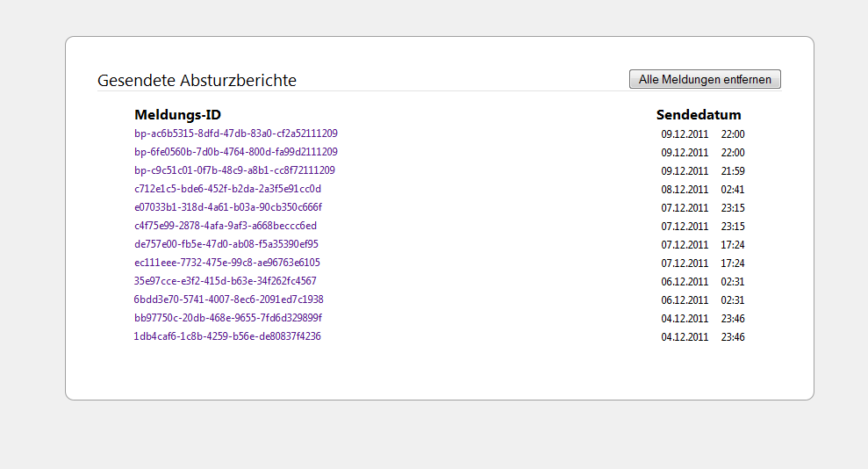Open report link e07033b1-318d-4a61-b03a-90cb350c666f
This screenshot has height=469, width=868.
coord(228,207)
